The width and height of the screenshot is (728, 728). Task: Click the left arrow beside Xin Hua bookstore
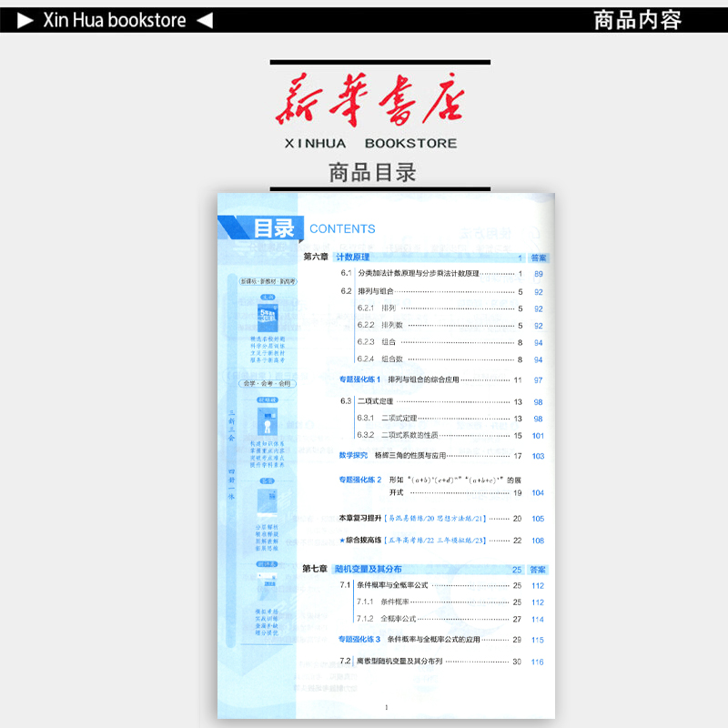pos(25,19)
